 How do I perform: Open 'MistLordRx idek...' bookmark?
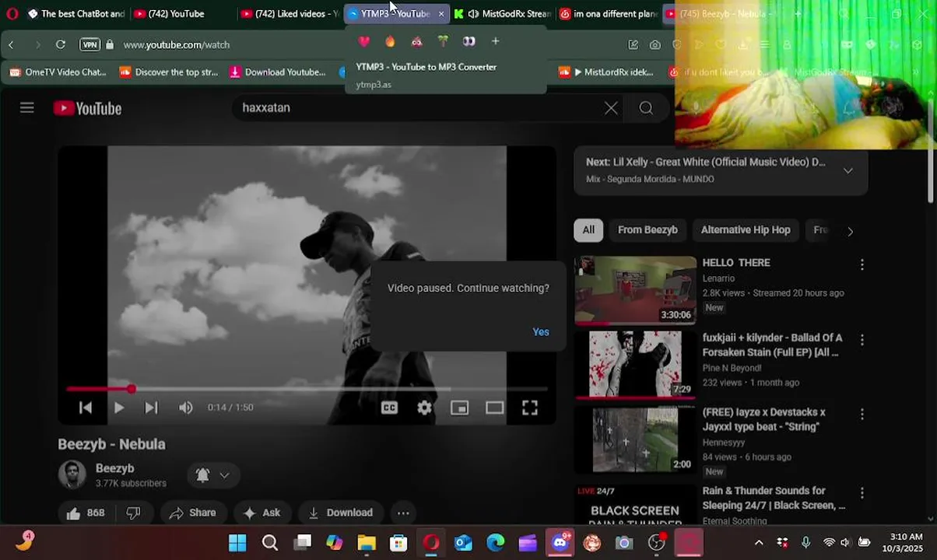click(606, 72)
